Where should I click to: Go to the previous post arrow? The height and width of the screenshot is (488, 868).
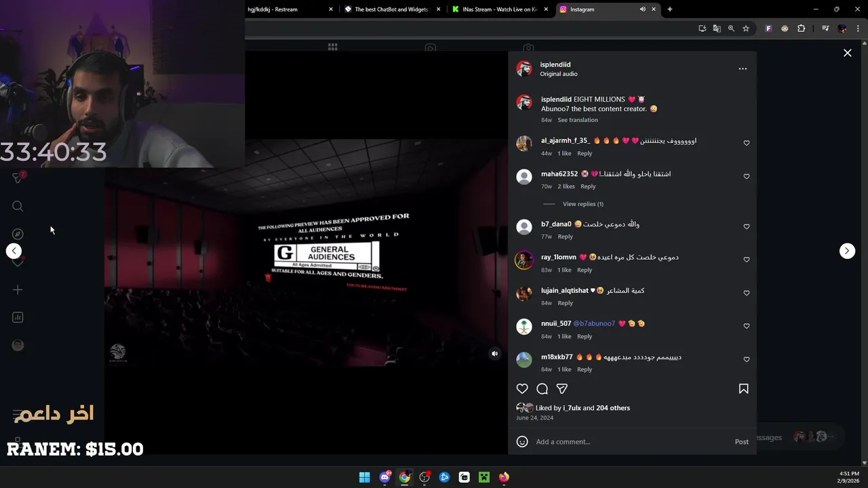pos(14,251)
